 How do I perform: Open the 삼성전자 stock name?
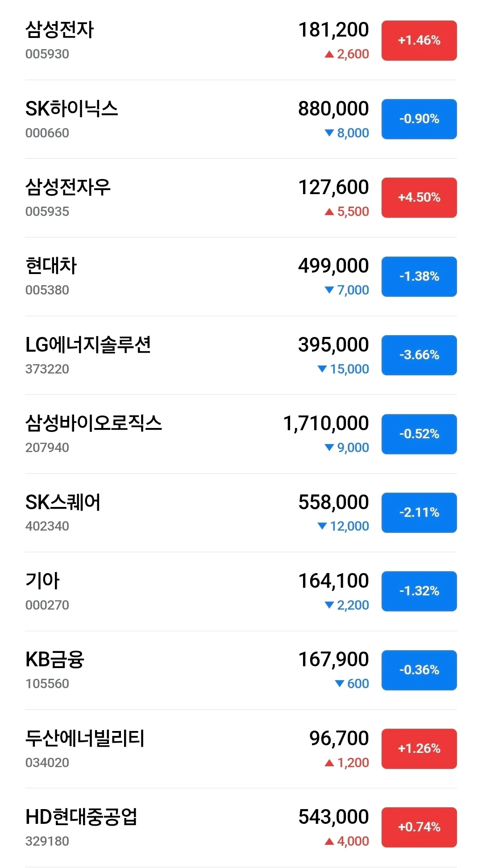(59, 30)
